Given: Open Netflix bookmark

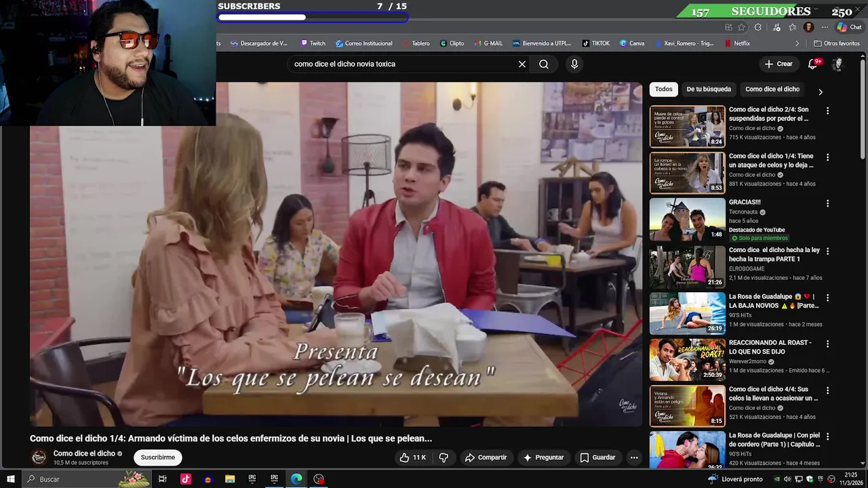Looking at the screenshot, I should coord(737,43).
